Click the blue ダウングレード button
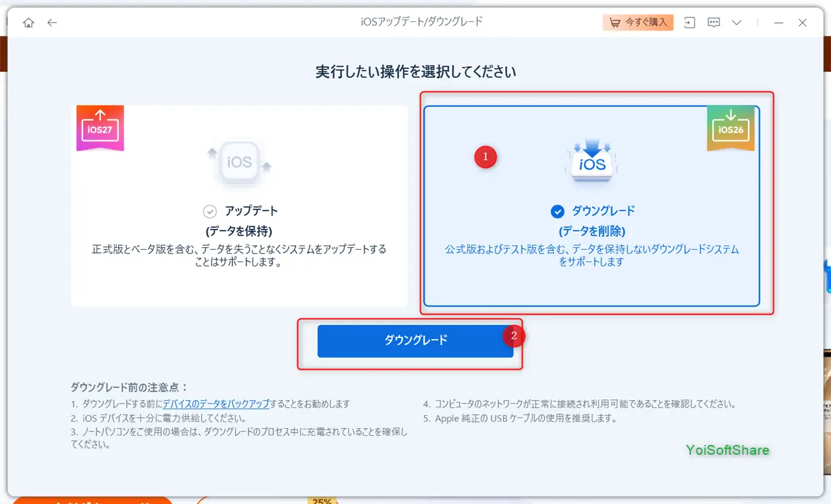 [415, 341]
